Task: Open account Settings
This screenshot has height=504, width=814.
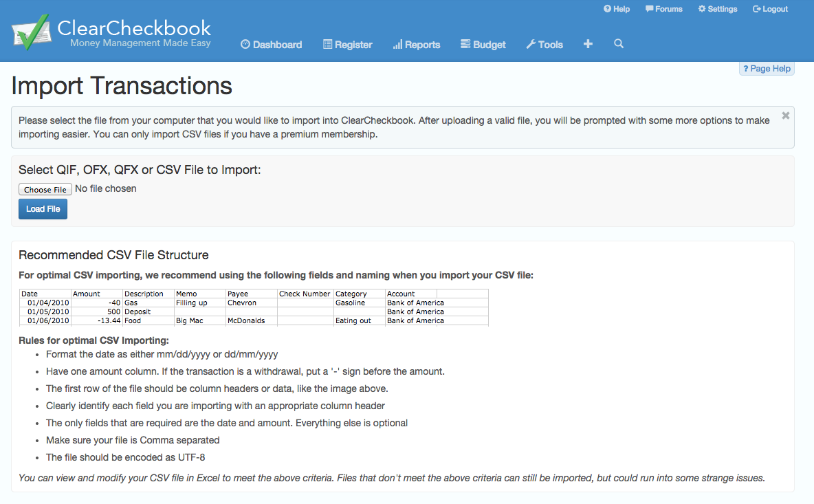Action: coord(718,9)
